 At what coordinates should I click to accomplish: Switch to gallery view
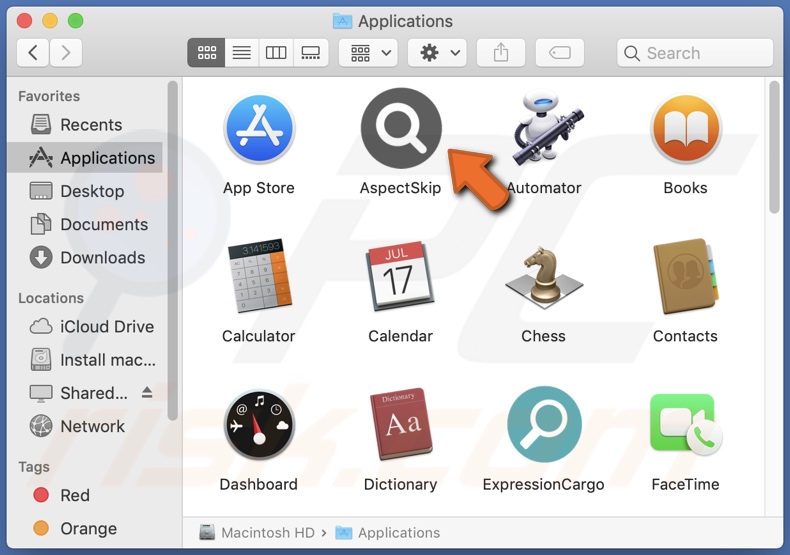tap(310, 52)
